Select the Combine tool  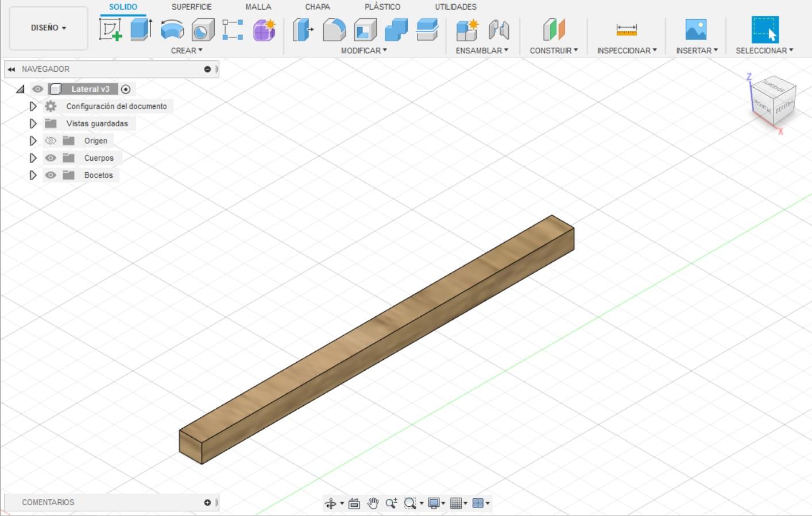396,29
